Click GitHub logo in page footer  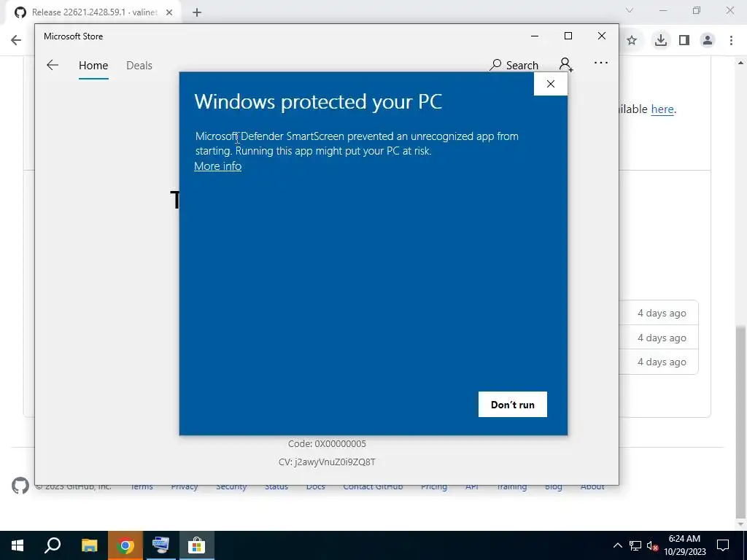pyautogui.click(x=20, y=486)
